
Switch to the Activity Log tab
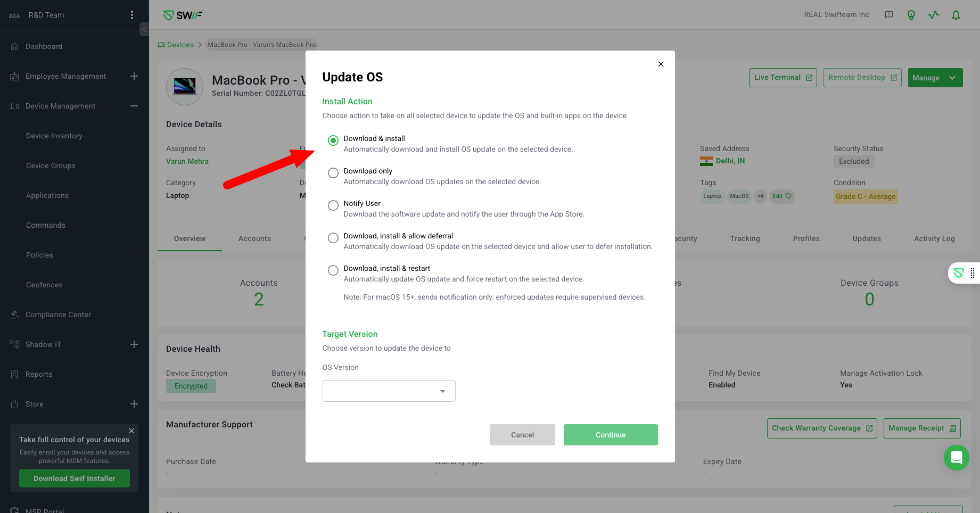pyautogui.click(x=934, y=238)
